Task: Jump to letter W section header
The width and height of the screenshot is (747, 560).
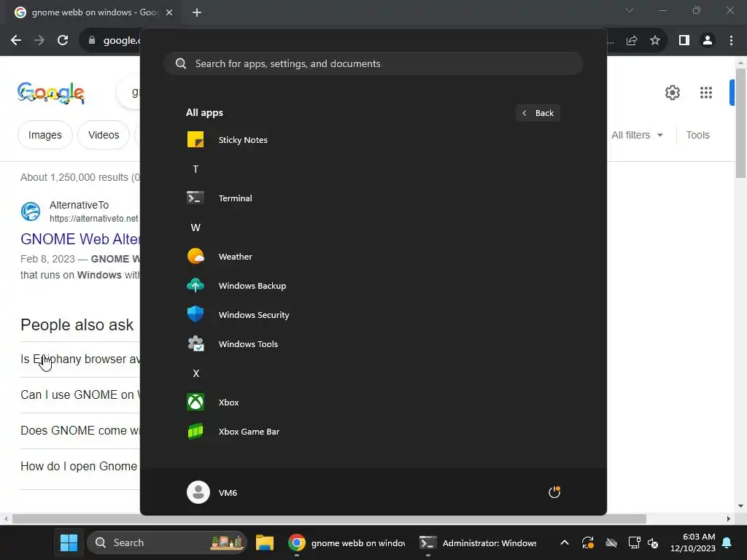Action: (x=196, y=227)
